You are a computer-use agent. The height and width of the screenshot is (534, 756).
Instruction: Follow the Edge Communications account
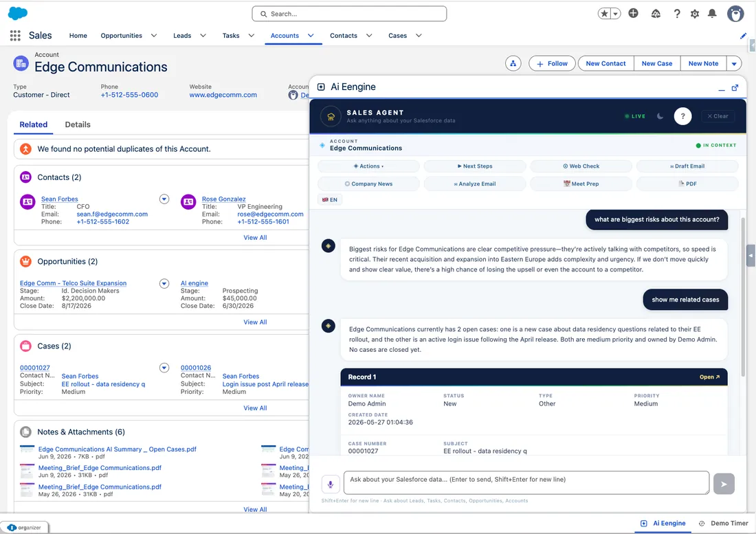552,63
